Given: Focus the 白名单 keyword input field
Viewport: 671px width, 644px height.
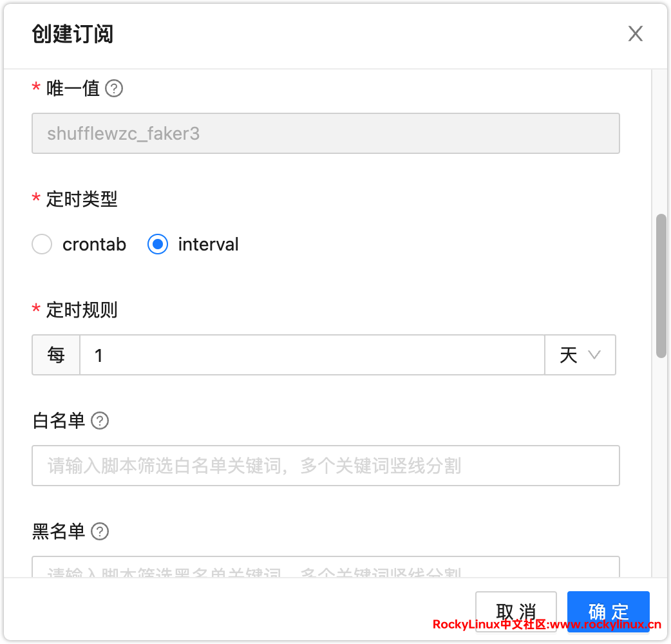Looking at the screenshot, I should coord(325,466).
